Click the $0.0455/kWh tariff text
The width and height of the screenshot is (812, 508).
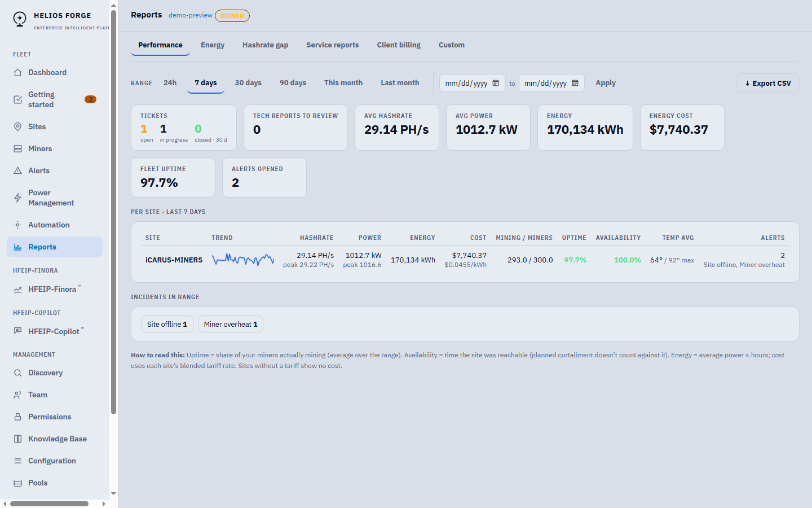[x=465, y=265]
